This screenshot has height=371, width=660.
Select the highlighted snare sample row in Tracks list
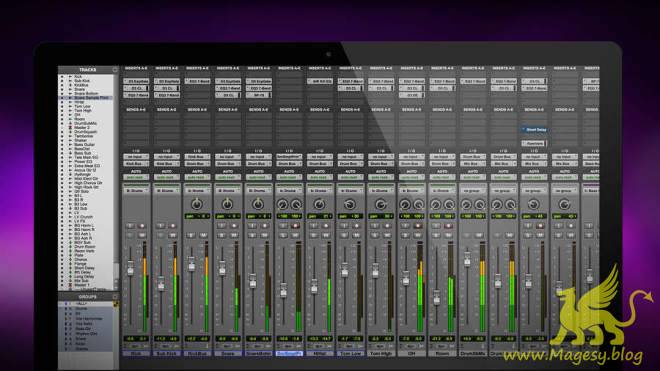pos(86,98)
